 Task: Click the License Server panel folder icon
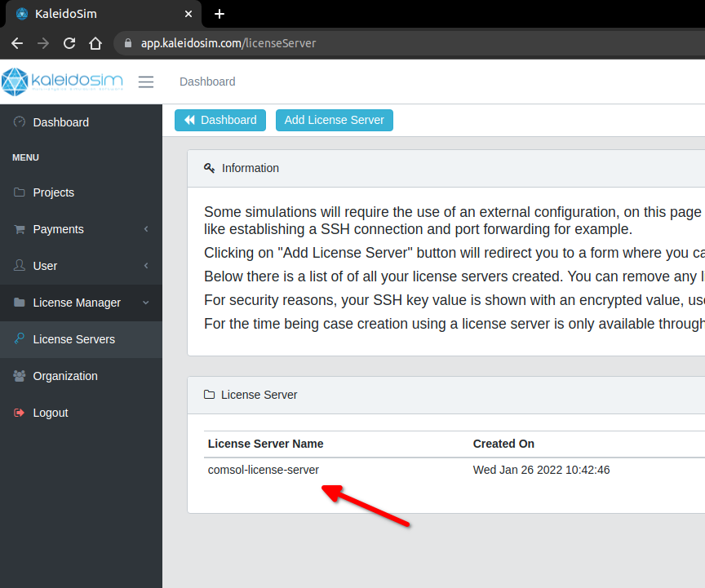[x=209, y=395]
